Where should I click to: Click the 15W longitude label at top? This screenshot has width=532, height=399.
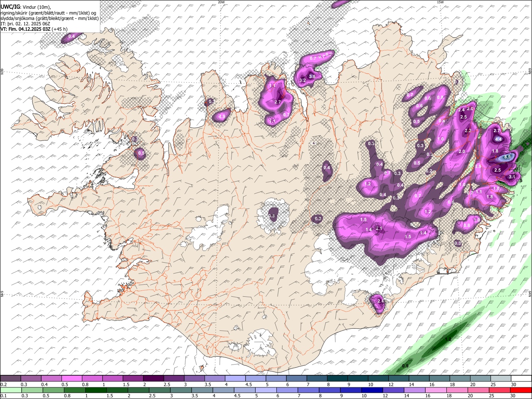(440, 2)
